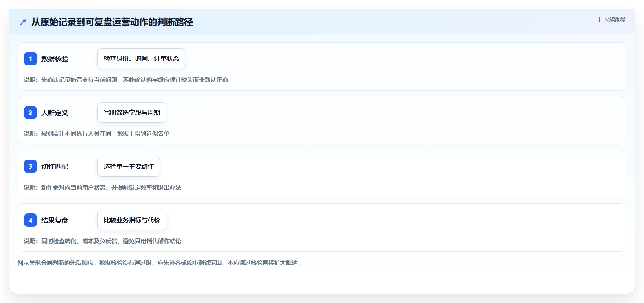Select step badge 3 for 动作匹配
644x303 pixels.
pos(31,166)
